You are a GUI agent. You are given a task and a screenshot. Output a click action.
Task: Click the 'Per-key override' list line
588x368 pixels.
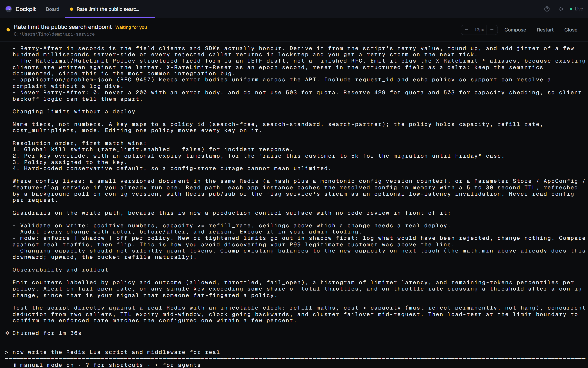(x=258, y=156)
